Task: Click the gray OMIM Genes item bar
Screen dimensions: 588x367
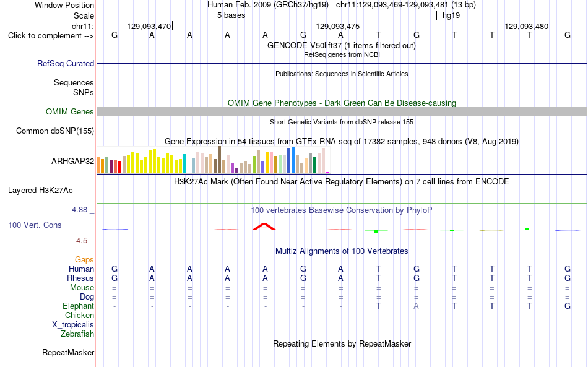Action: 342,112
